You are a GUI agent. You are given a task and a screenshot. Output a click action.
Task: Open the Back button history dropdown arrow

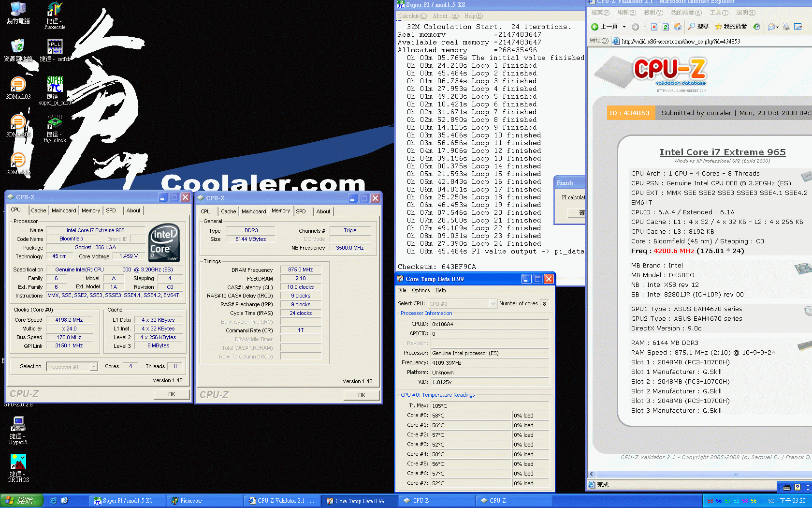[x=624, y=27]
